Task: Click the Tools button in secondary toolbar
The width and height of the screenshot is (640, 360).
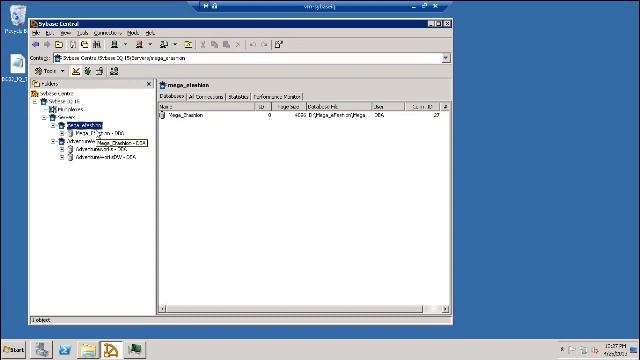Action: [46, 71]
